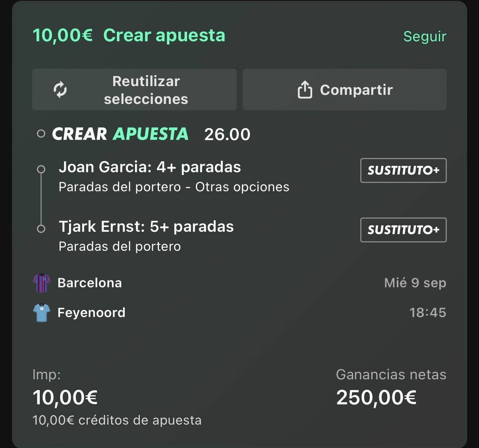Follow the bet via Seguir link
This screenshot has height=448, width=479.
pyautogui.click(x=425, y=36)
